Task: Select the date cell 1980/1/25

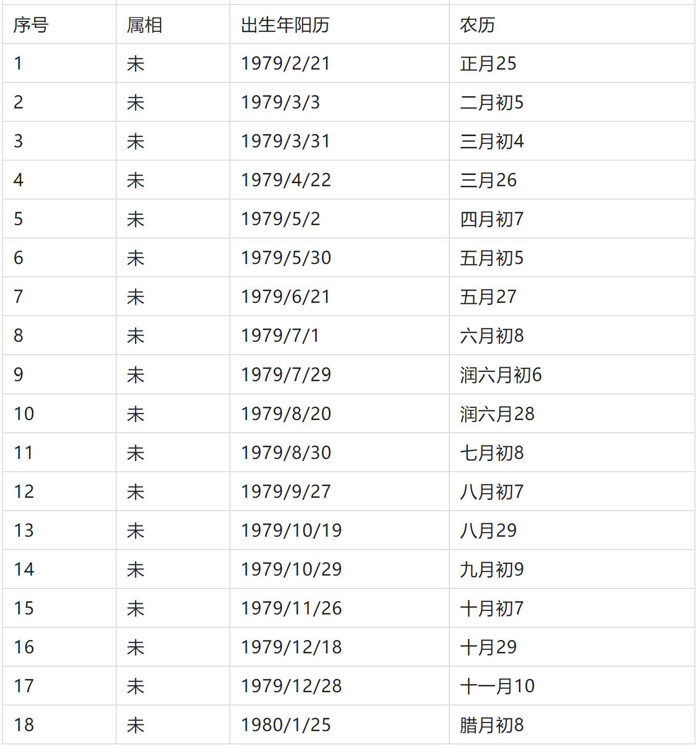Action: 339,724
